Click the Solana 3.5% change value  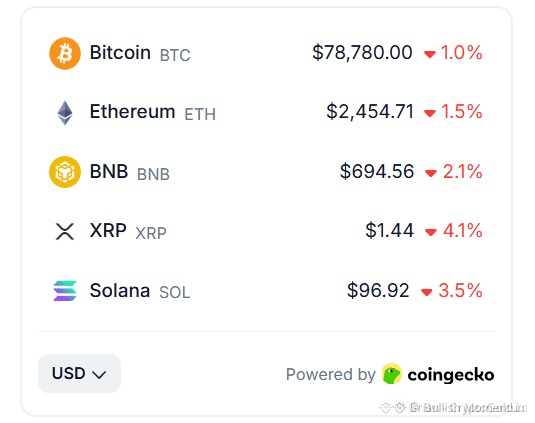coord(460,291)
